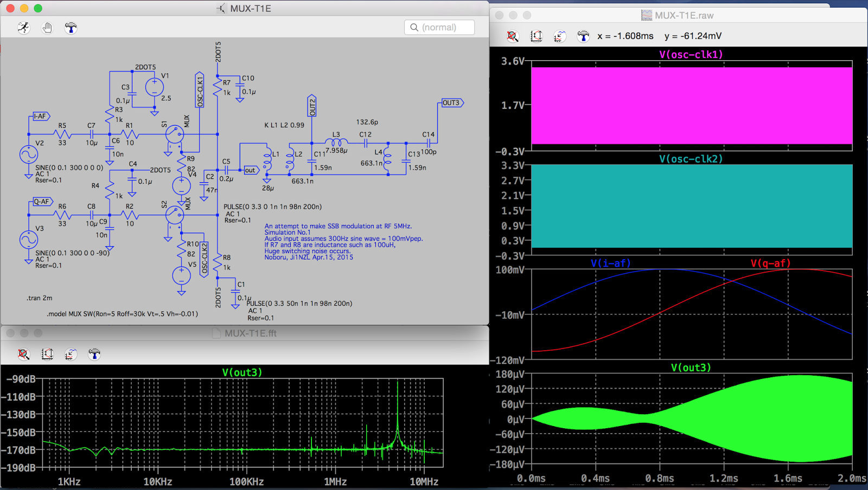Click the vertical autorange axes icon in MUX-T1E.raw

pyautogui.click(x=536, y=36)
